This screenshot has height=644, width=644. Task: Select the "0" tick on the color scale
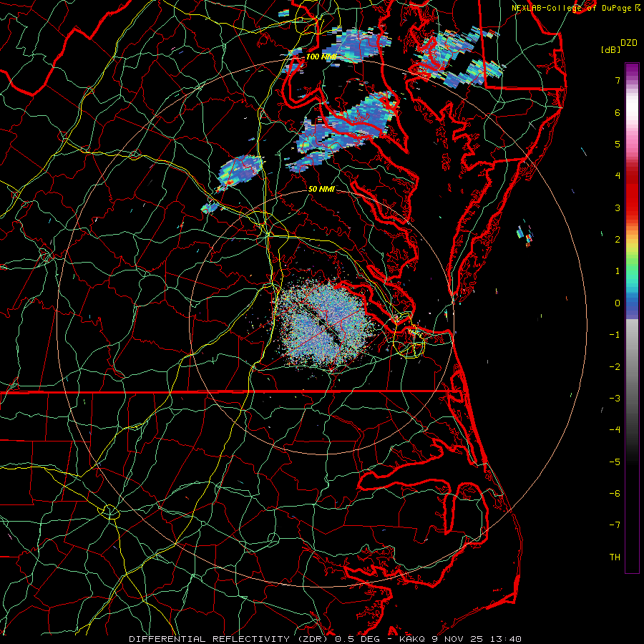tap(618, 303)
